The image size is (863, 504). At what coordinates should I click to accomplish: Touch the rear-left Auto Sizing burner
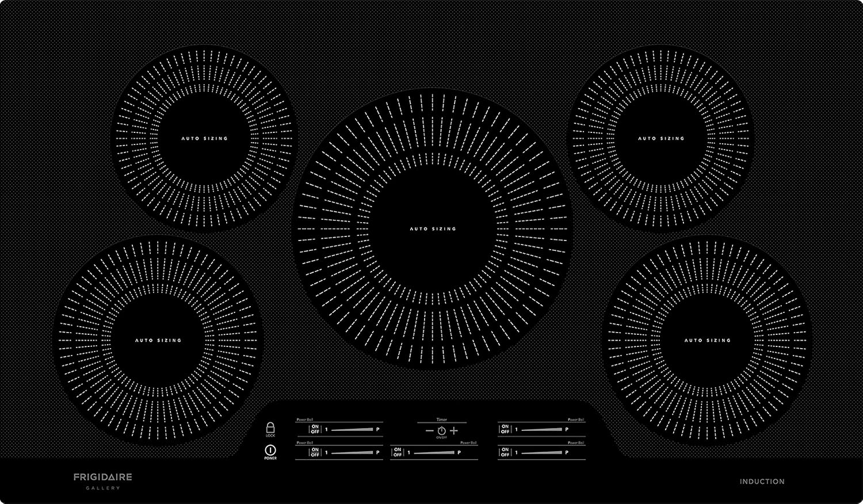point(204,138)
